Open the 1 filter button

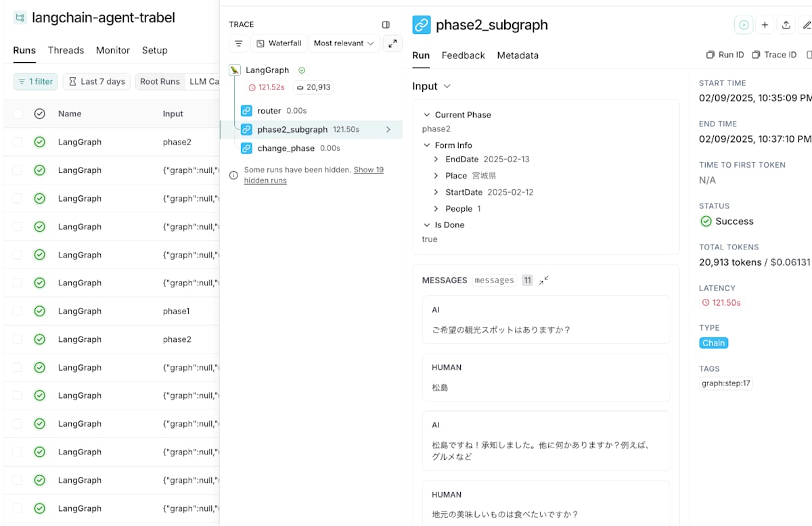[x=36, y=81]
